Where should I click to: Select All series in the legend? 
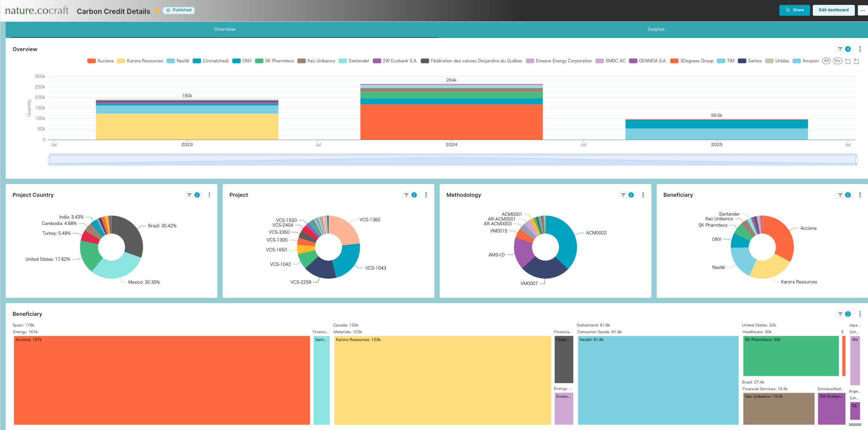pyautogui.click(x=826, y=61)
